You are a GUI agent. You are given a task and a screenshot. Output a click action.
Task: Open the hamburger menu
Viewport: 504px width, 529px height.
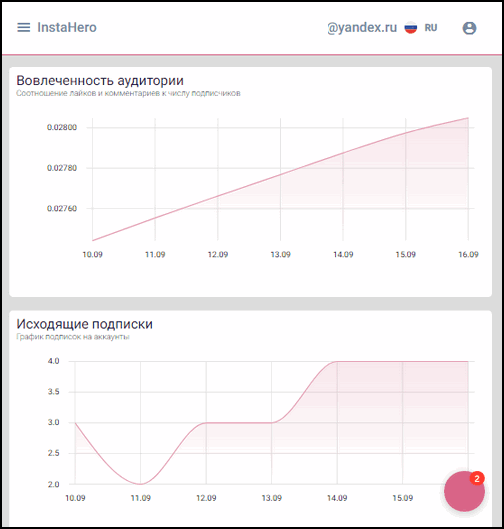pyautogui.click(x=24, y=27)
